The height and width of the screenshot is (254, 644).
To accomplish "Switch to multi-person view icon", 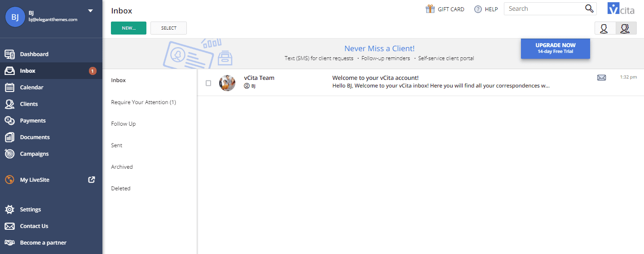I will [626, 28].
